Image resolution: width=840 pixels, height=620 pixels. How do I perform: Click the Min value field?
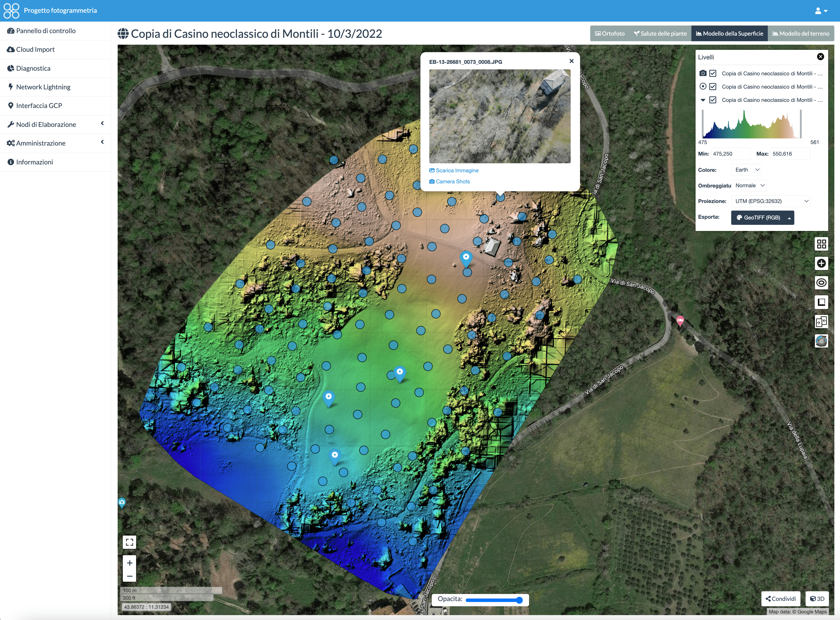731,154
